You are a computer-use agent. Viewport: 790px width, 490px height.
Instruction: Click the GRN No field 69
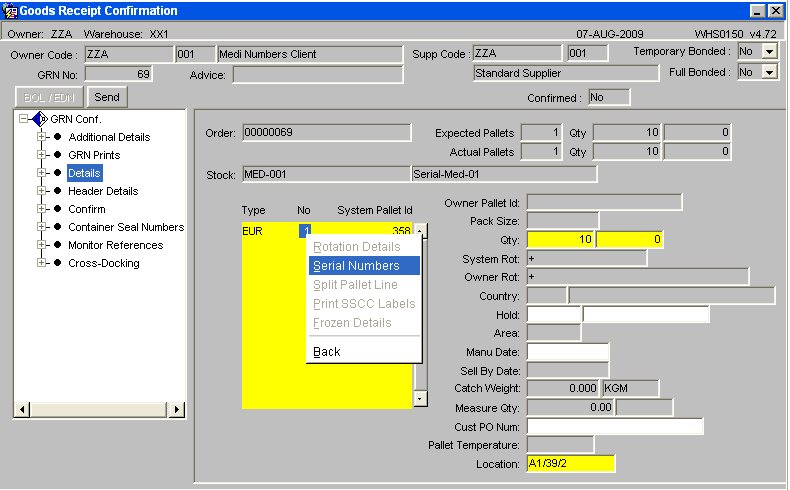click(118, 74)
